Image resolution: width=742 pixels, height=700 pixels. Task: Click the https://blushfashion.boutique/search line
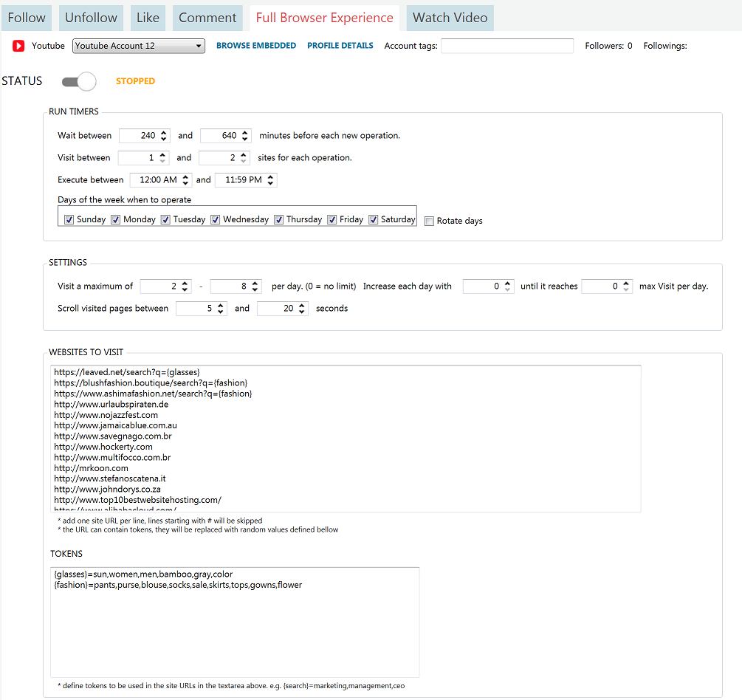click(x=151, y=383)
